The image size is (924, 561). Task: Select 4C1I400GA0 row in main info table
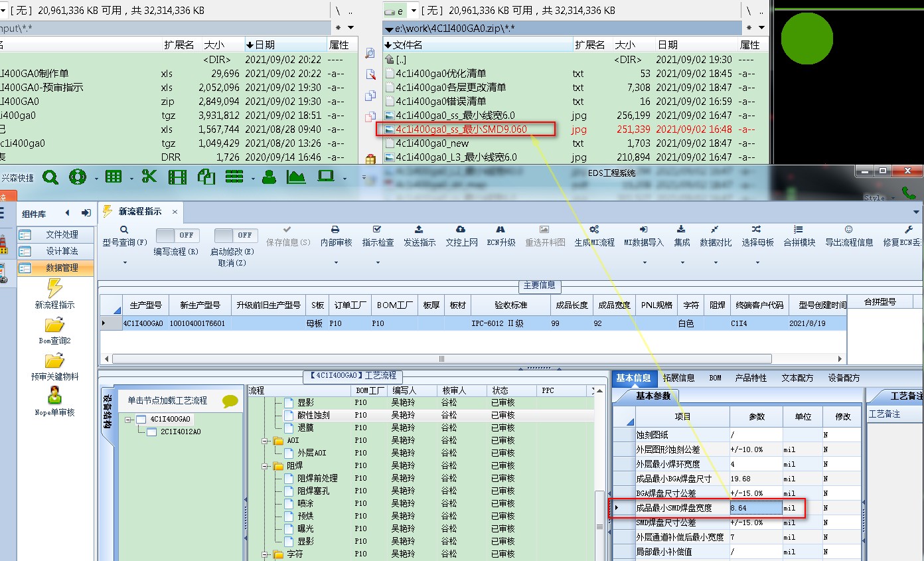coord(473,323)
